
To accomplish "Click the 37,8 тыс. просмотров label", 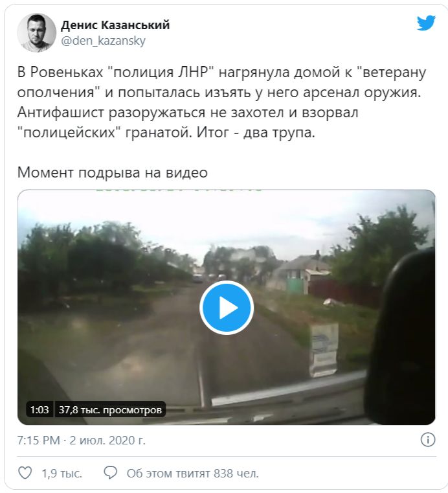I will click(110, 409).
